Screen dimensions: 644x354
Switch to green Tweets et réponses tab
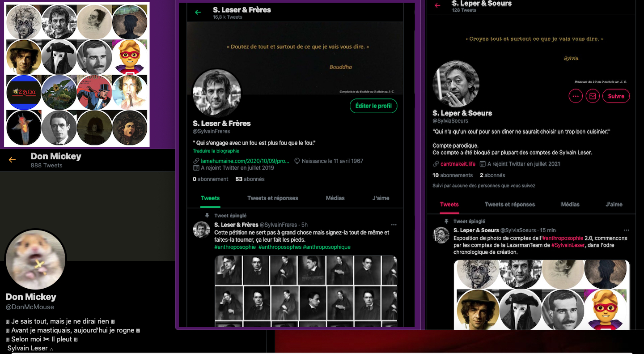(272, 198)
